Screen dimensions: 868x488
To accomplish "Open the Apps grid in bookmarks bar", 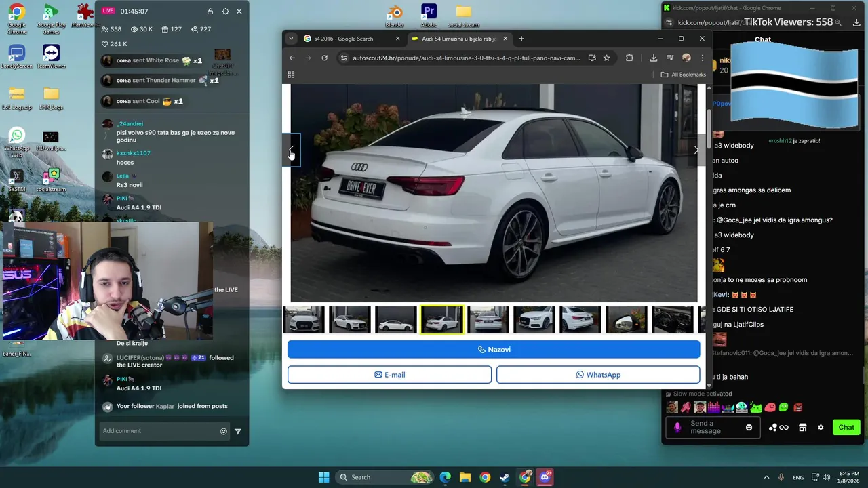I will point(292,75).
